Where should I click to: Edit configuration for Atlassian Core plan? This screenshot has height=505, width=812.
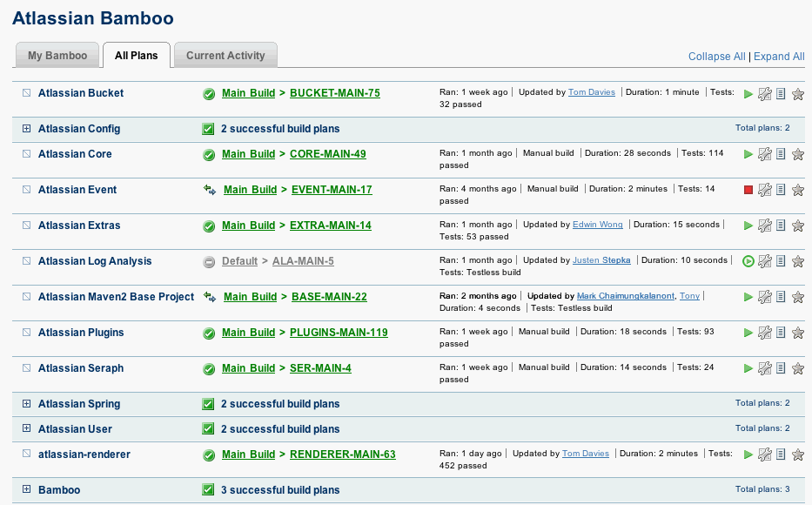(765, 154)
